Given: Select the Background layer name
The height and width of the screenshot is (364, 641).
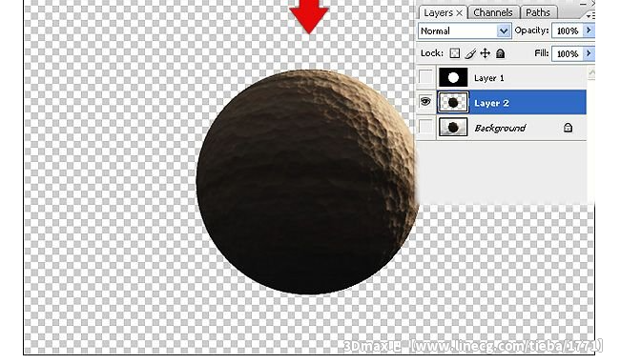Looking at the screenshot, I should click(x=500, y=129).
